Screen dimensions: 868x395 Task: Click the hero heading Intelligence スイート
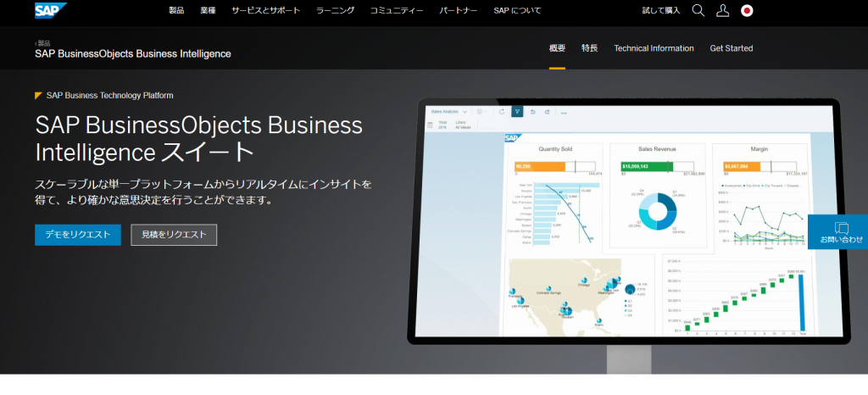point(144,152)
